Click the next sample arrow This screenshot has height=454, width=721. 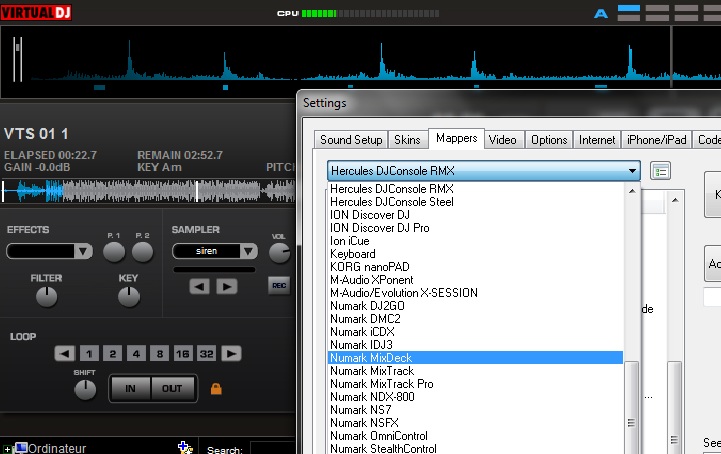(227, 287)
